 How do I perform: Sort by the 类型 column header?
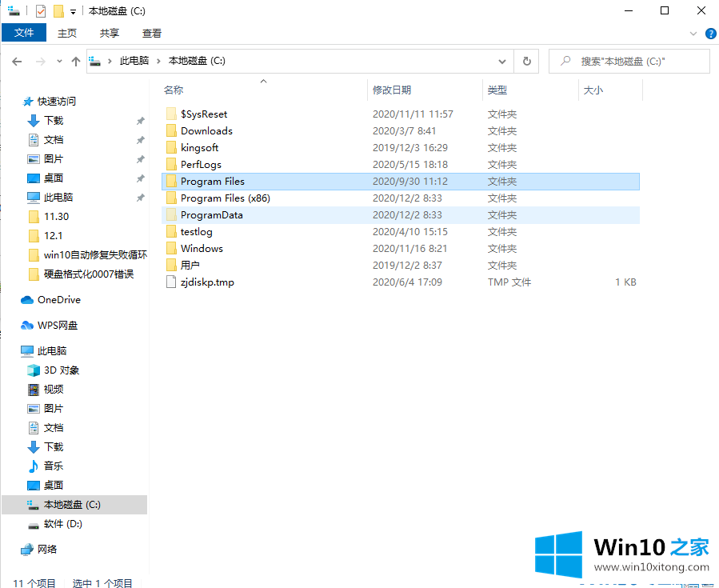497,90
